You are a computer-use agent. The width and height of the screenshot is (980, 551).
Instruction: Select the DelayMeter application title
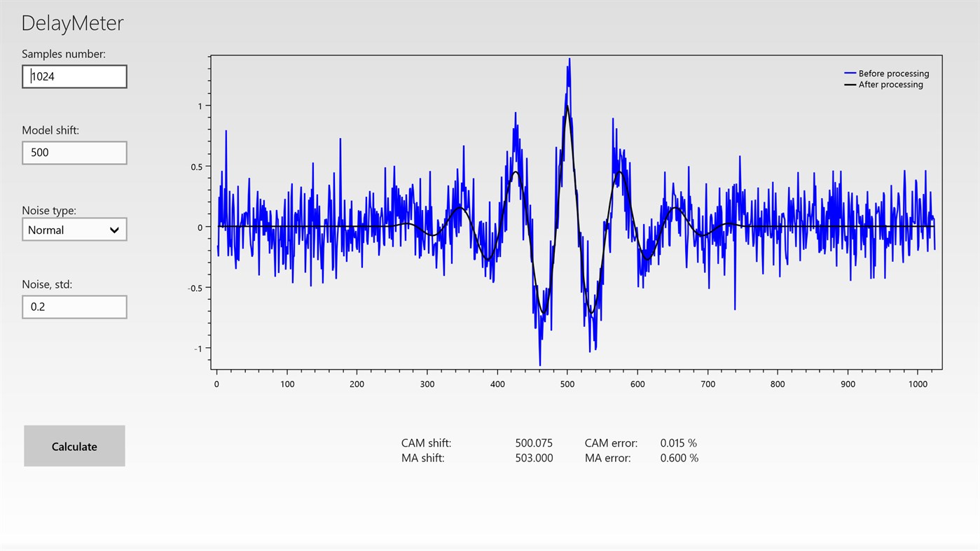tap(72, 23)
